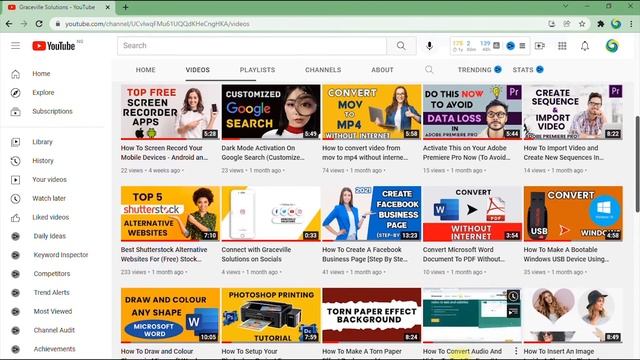The width and height of the screenshot is (640, 360).
Task: Open the Create video camera icon
Action: [540, 46]
